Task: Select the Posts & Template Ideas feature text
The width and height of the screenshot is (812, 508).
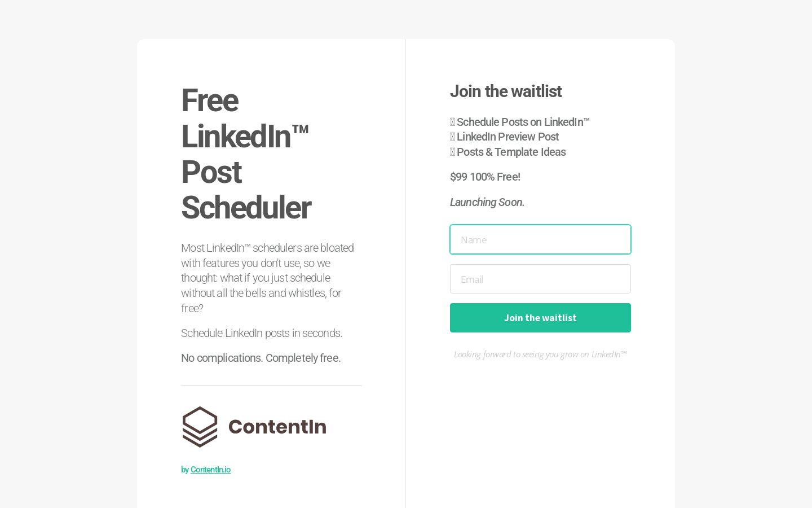Action: point(511,152)
